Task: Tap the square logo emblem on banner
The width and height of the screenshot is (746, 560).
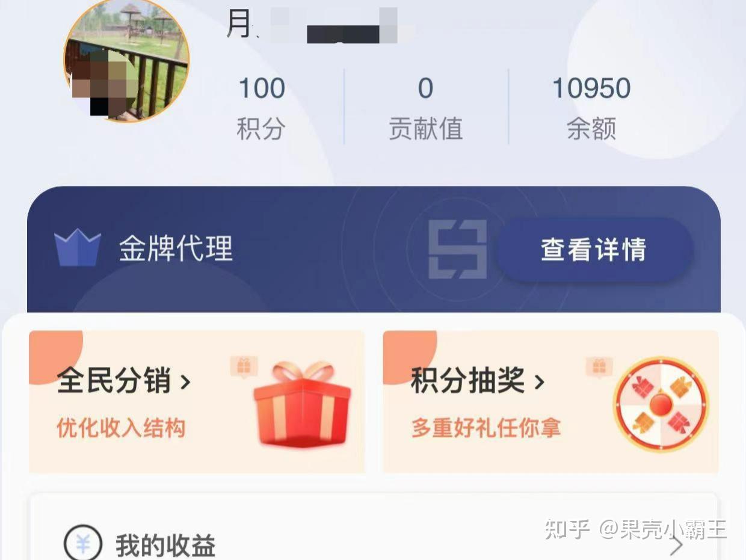Action: click(x=457, y=249)
